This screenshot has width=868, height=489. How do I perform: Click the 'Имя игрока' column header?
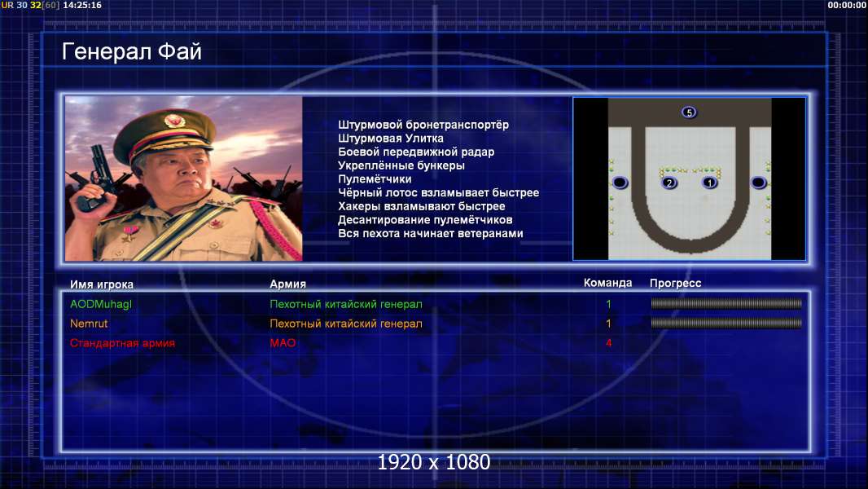[x=101, y=284]
